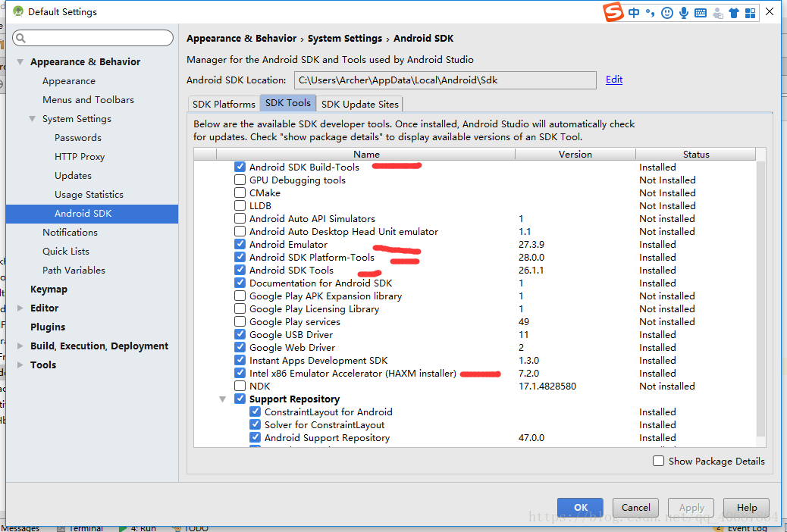Collapse Appearance & Behavior tree arrow

coord(20,61)
